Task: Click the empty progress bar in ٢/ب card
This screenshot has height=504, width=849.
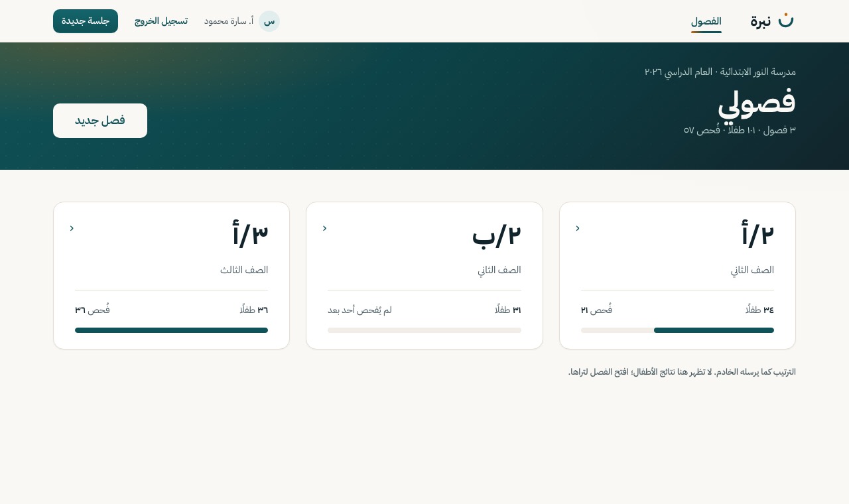Action: (x=424, y=330)
